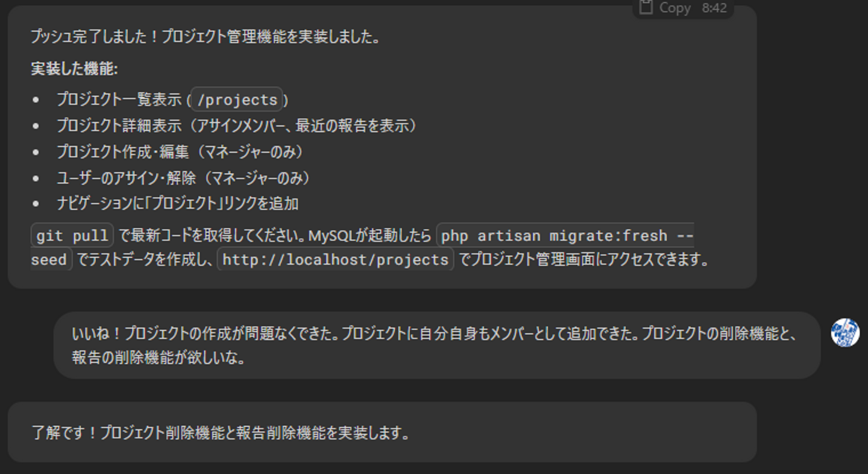Click the 8:42 message timestamp
Screen dimensions: 868x474
714,8
